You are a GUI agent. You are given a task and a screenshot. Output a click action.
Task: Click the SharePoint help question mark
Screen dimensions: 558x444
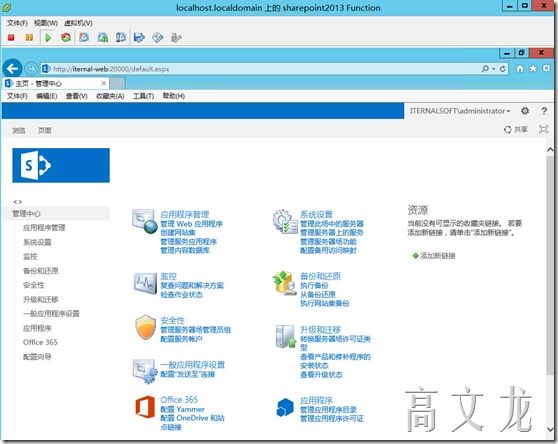544,111
